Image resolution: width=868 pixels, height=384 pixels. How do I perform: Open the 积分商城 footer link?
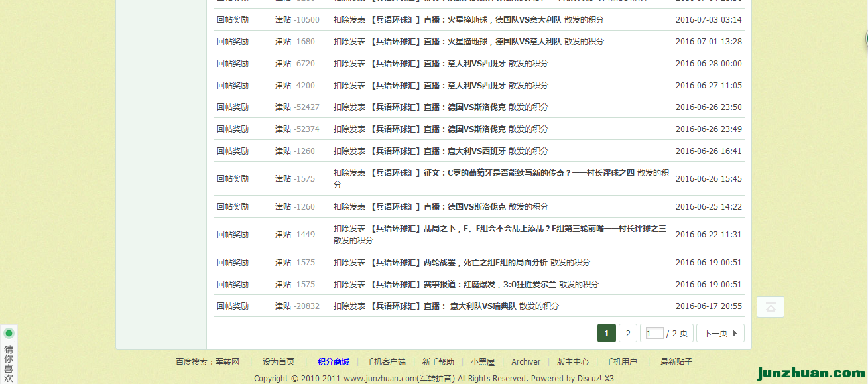(333, 362)
